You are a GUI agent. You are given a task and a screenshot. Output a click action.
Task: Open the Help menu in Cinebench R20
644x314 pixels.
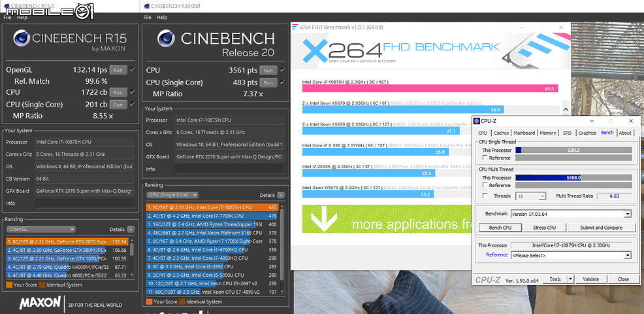(162, 18)
